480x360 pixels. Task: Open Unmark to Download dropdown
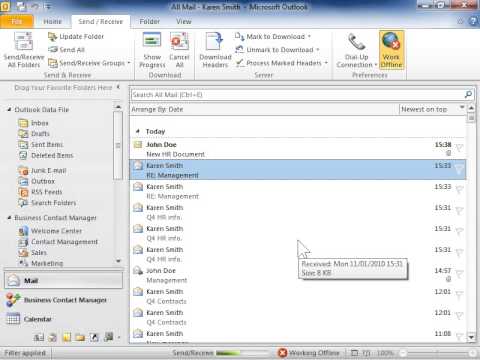tap(277, 50)
